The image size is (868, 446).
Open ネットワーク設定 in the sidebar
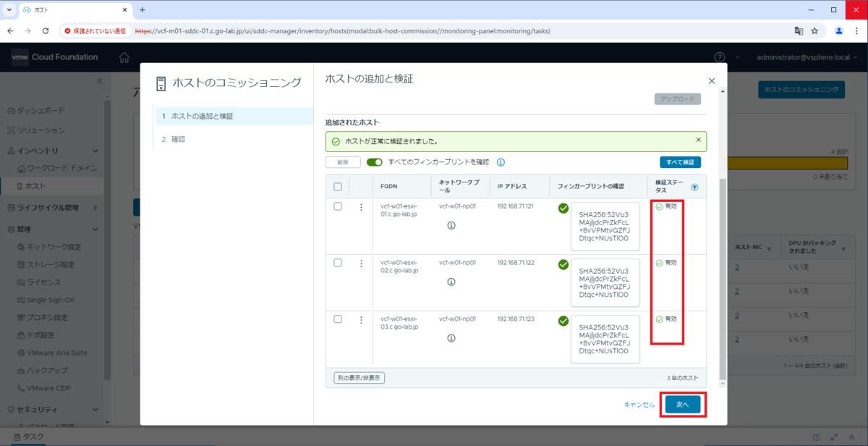tap(48, 247)
